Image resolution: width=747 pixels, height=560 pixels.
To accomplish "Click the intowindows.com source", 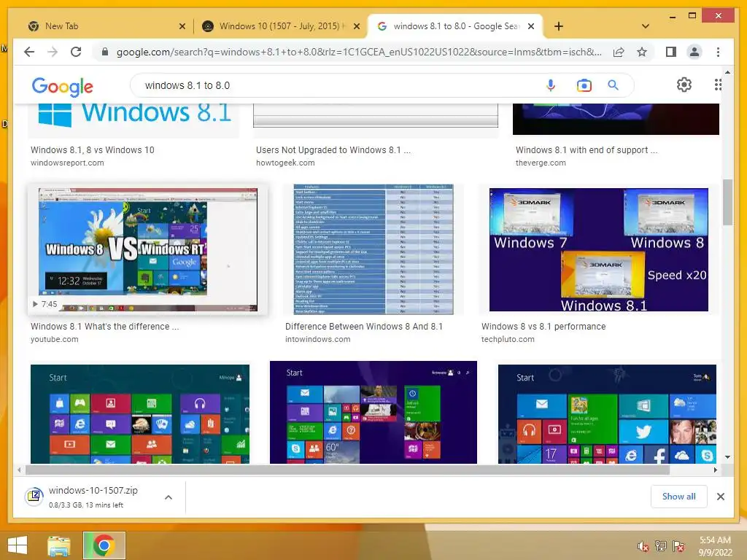I will coord(318,340).
